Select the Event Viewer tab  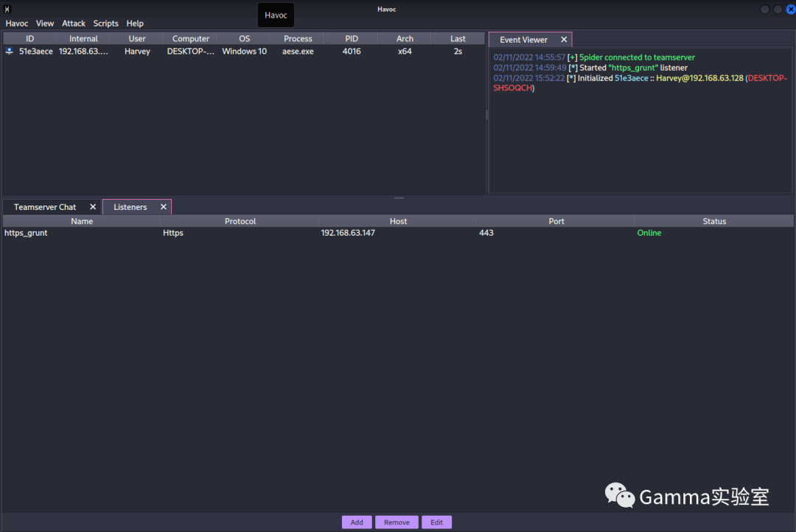pyautogui.click(x=523, y=40)
